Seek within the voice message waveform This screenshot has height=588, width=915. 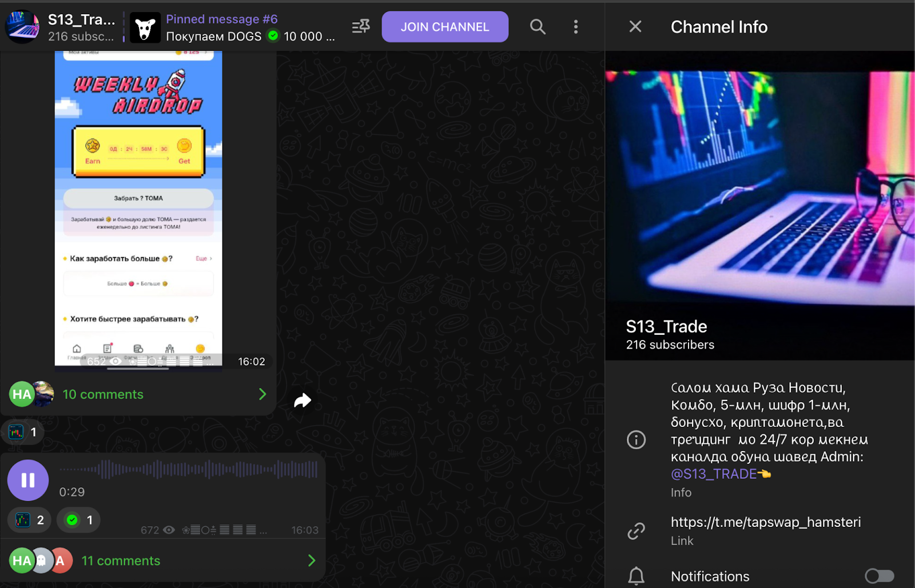[x=189, y=470]
